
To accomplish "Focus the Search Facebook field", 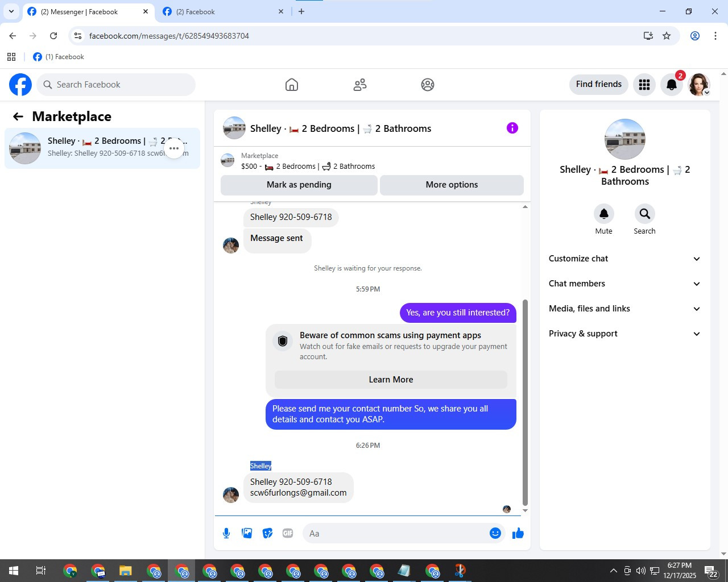I will [116, 85].
